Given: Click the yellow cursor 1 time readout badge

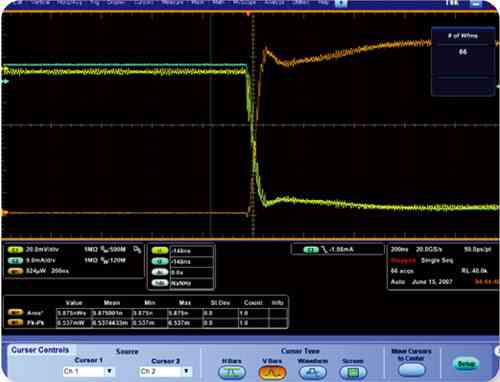Looking at the screenshot, I should coord(160,251).
